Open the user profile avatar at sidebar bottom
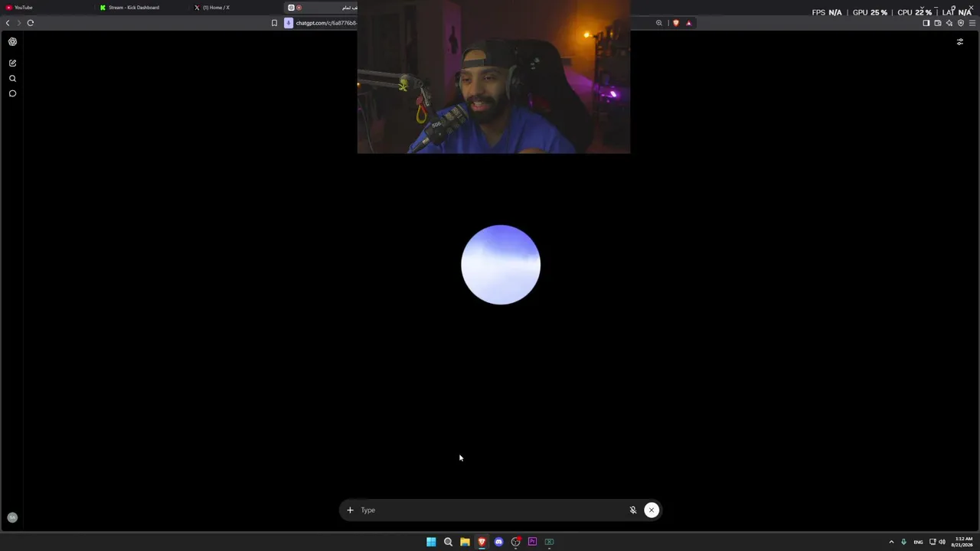980x551 pixels. point(12,518)
